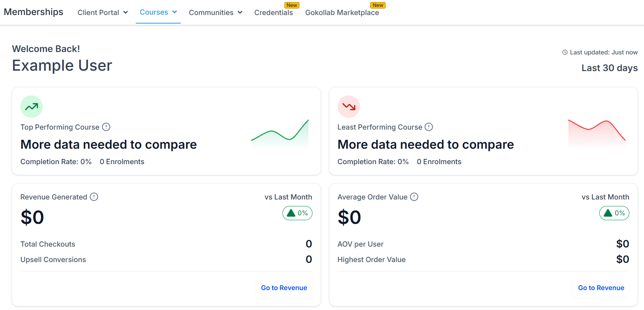Click the clock icon near Last updated
Viewport: 644px width, 310px height.
(x=565, y=52)
